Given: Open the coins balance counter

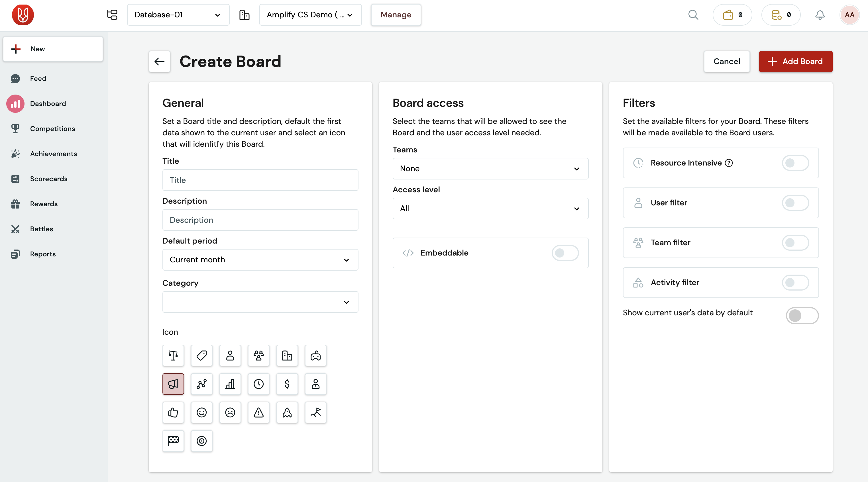Looking at the screenshot, I should pyautogui.click(x=781, y=15).
